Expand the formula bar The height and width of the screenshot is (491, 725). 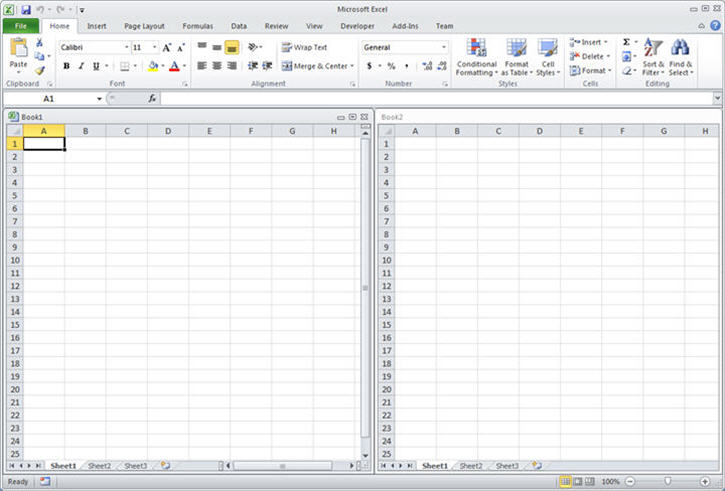717,98
